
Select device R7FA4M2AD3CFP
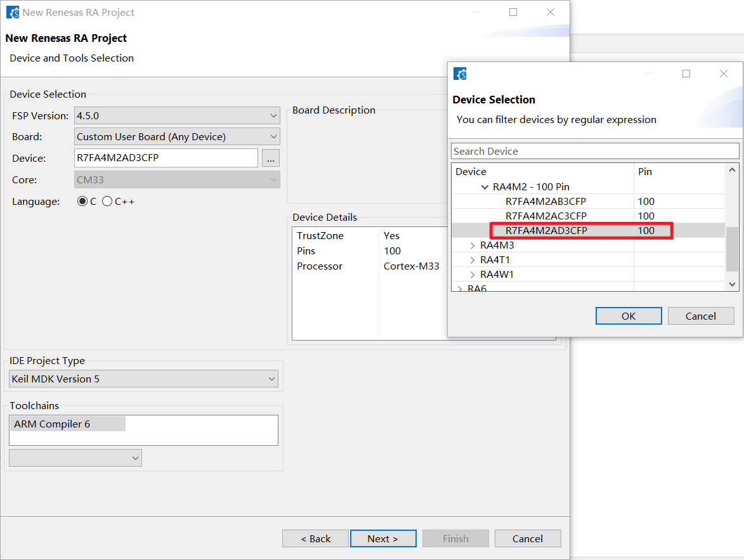tap(546, 231)
